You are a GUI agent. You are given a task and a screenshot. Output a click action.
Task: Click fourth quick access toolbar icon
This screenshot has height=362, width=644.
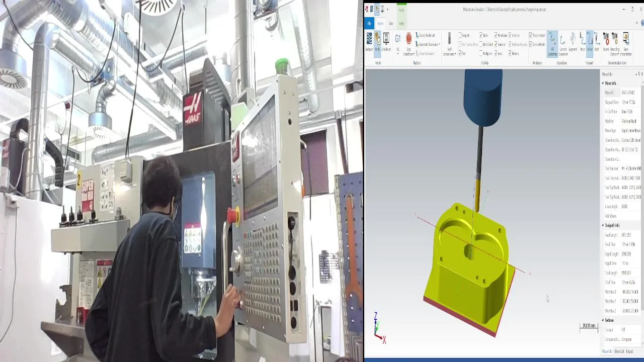tap(382, 9)
